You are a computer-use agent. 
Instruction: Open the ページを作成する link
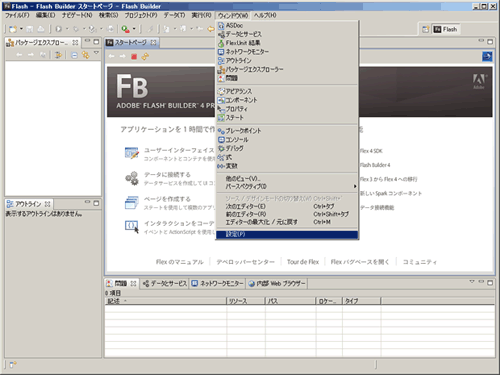coord(167,199)
